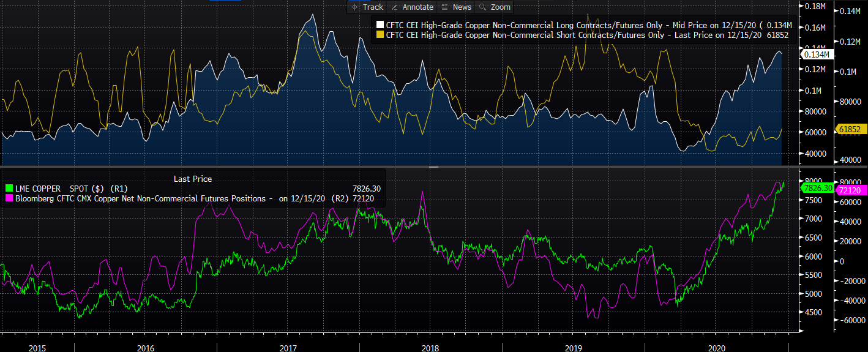Click the 4500 lower-panel price axis label
Screen dimensions: 868x352
814,312
